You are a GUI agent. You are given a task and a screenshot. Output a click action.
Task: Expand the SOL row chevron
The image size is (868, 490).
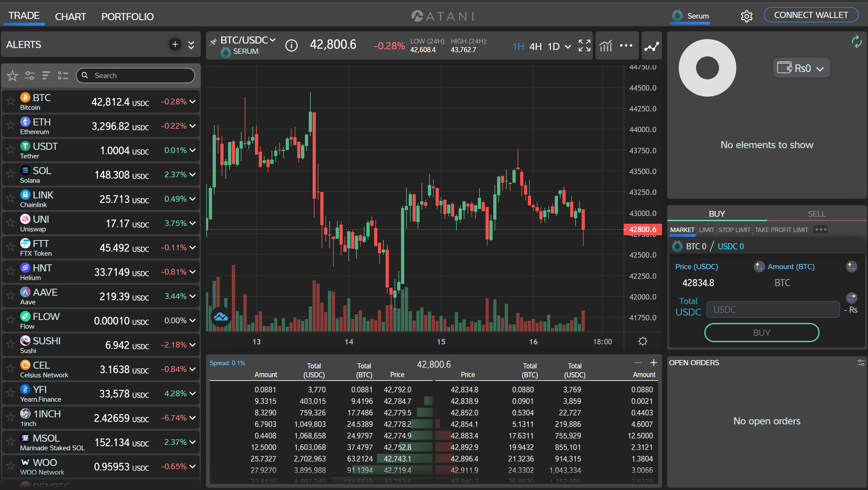(192, 174)
